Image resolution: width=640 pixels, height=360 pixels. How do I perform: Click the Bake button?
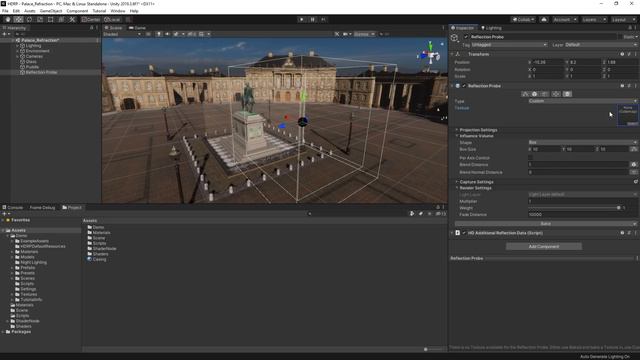546,224
